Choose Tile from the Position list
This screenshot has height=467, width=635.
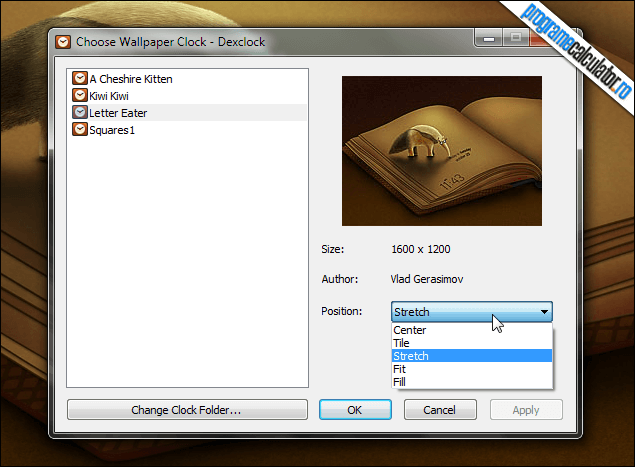(472, 343)
